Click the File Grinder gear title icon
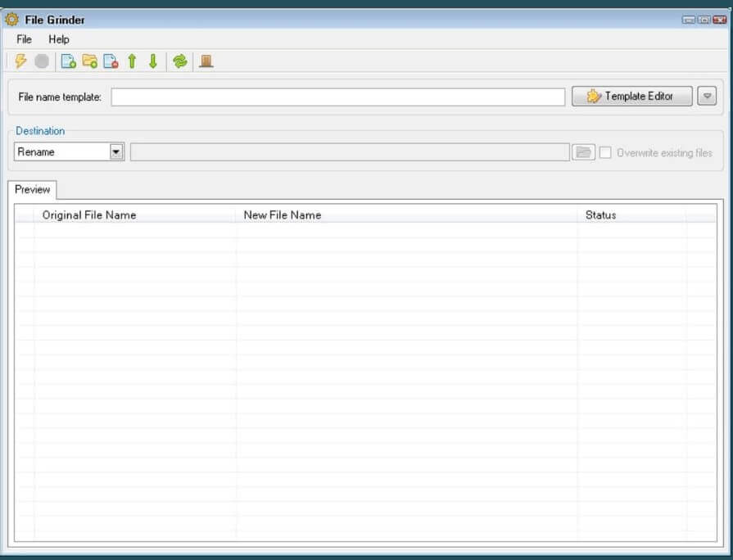 pos(11,20)
